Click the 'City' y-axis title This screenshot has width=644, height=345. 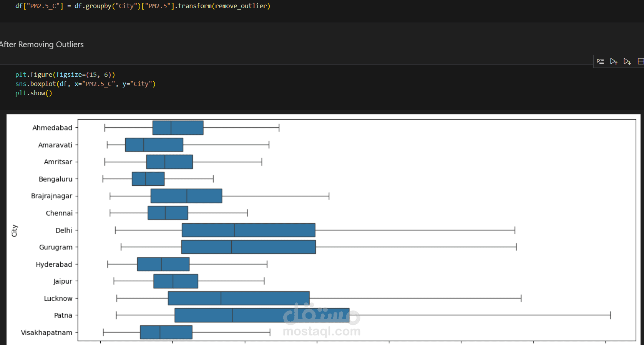click(15, 231)
